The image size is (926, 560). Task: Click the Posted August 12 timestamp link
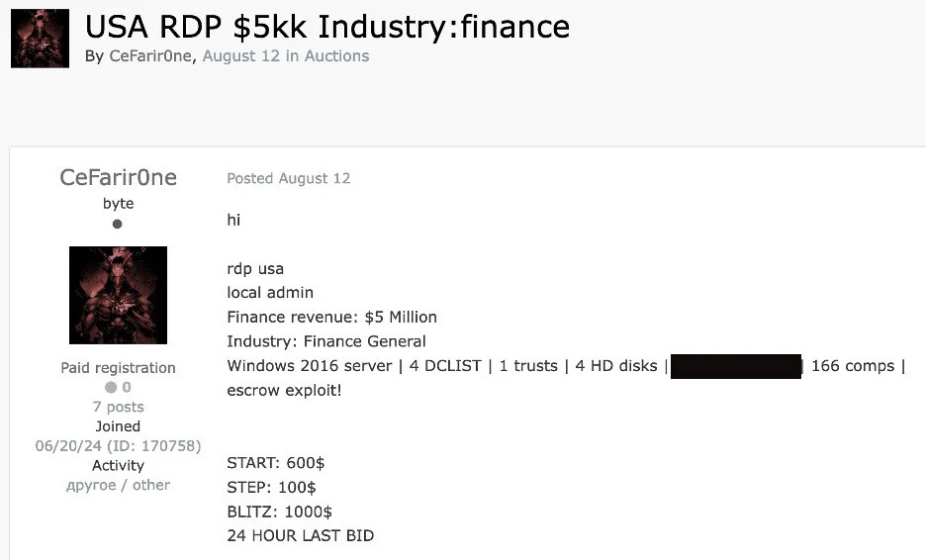coord(288,179)
